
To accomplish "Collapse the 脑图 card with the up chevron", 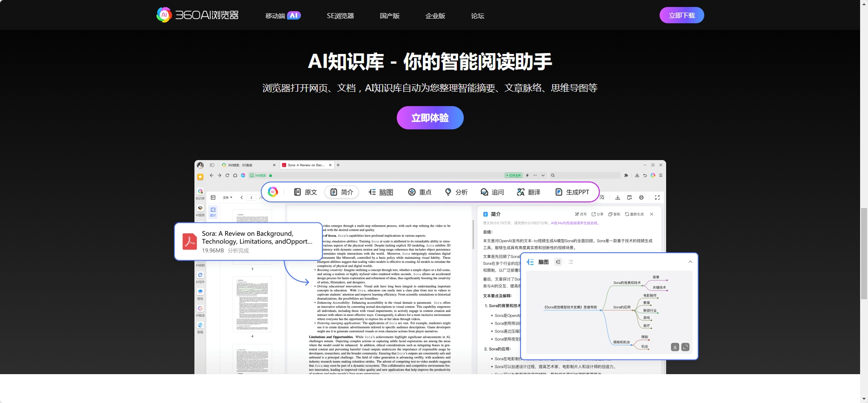I will [x=690, y=262].
